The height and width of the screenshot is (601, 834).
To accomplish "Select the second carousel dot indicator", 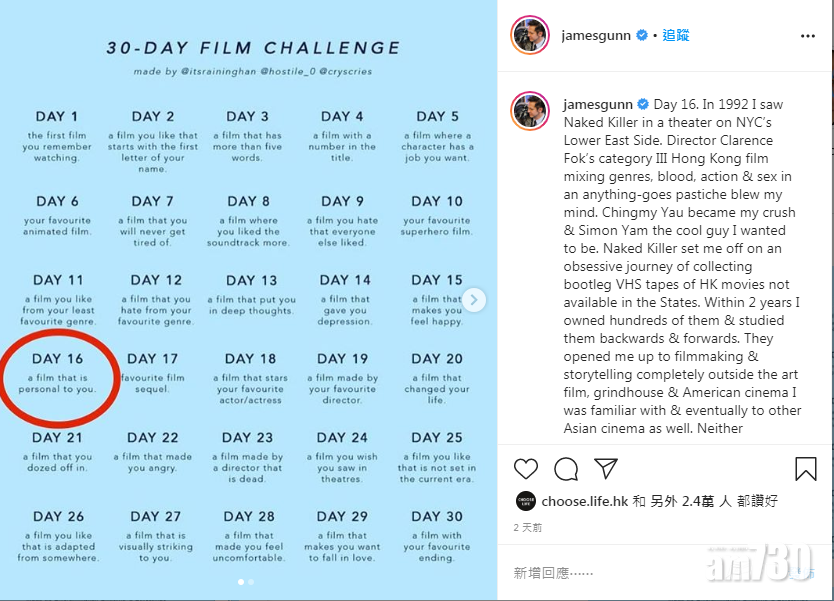I will tap(251, 581).
